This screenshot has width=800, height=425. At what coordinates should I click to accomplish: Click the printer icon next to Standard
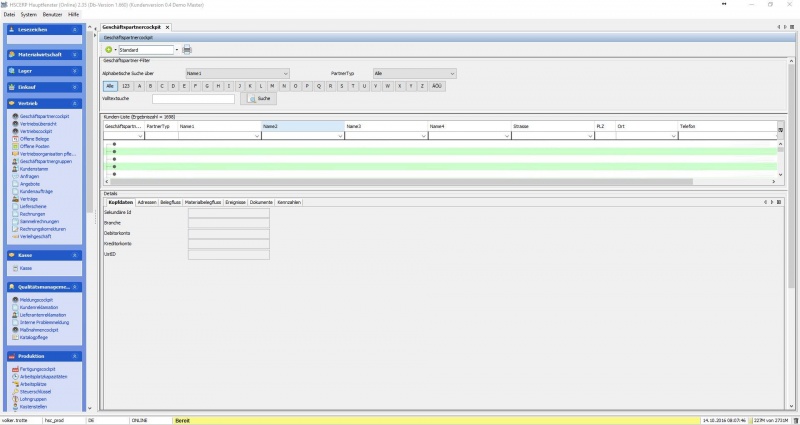[x=187, y=49]
